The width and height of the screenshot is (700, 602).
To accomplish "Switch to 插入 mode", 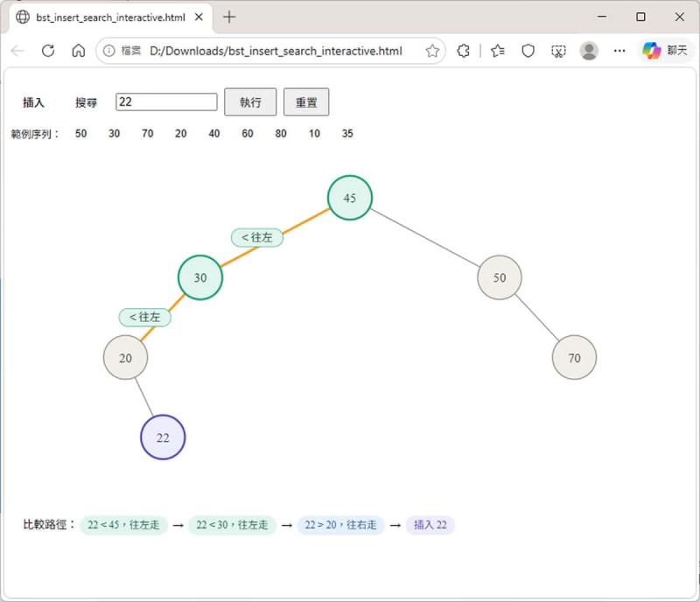I will click(x=33, y=102).
